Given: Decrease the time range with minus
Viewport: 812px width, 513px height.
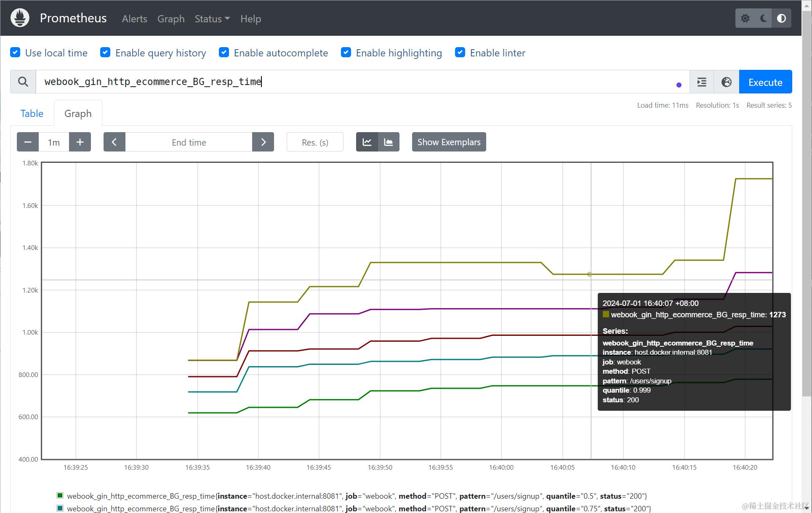Looking at the screenshot, I should tap(28, 142).
